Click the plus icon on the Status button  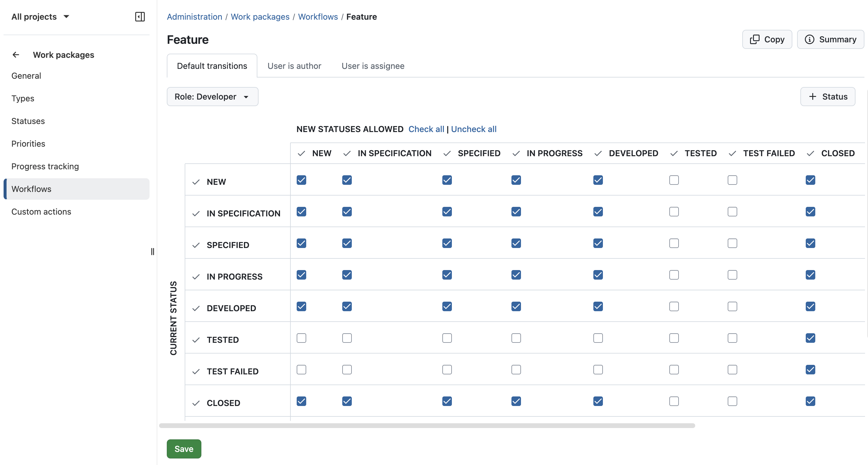click(812, 97)
